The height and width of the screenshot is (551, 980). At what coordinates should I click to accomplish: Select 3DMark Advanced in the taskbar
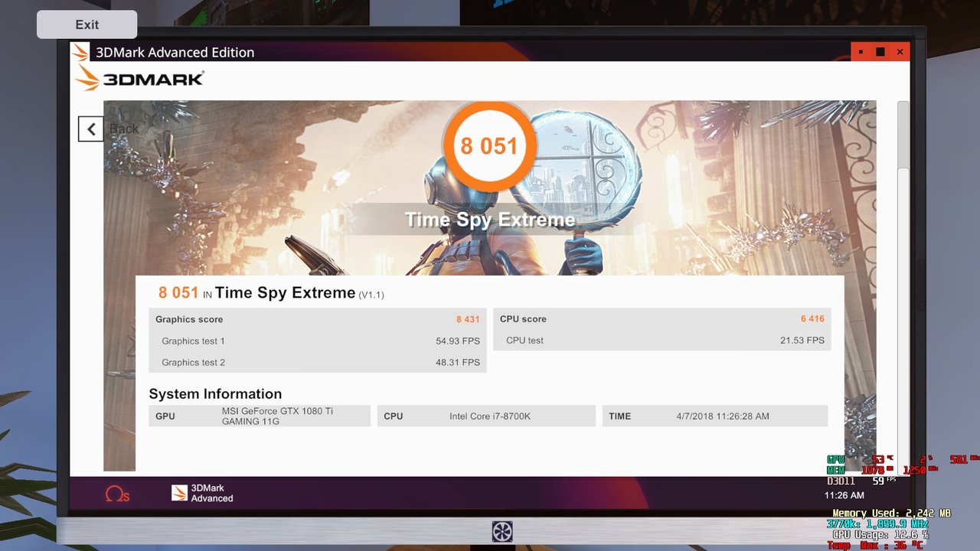coord(203,493)
